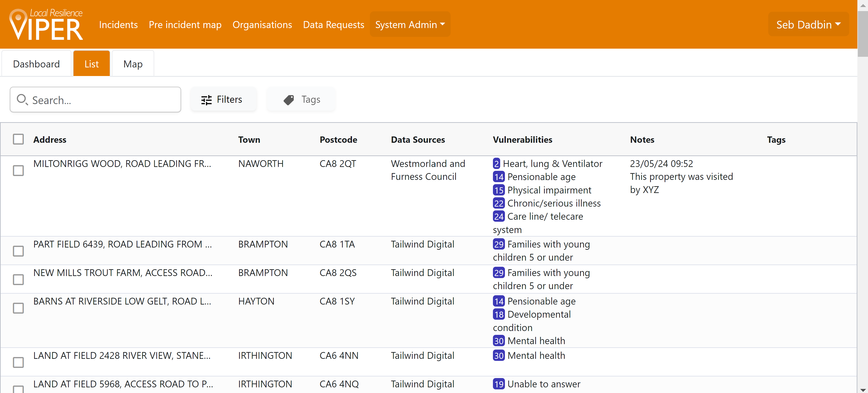Go to Data Requests in navbar
The height and width of the screenshot is (393, 868).
(x=333, y=25)
